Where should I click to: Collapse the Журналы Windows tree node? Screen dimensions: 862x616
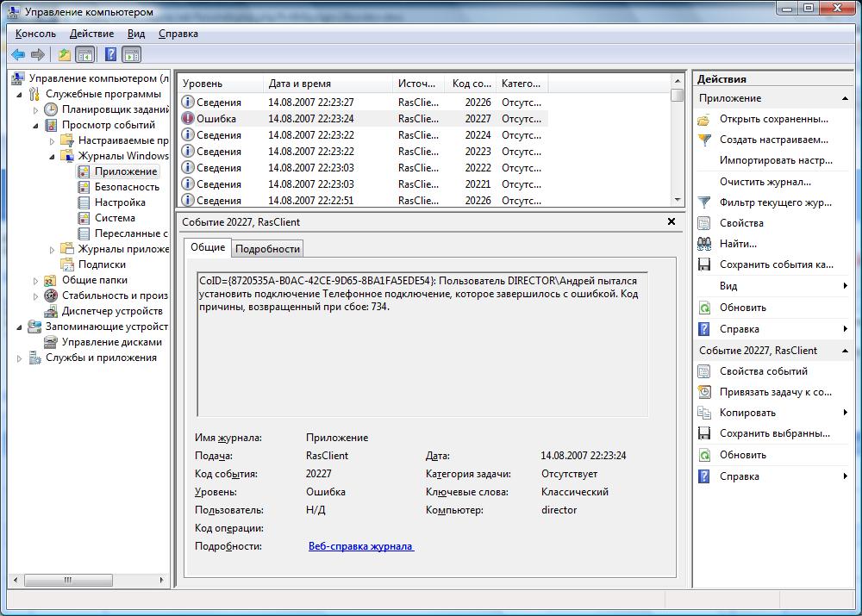tap(52, 156)
